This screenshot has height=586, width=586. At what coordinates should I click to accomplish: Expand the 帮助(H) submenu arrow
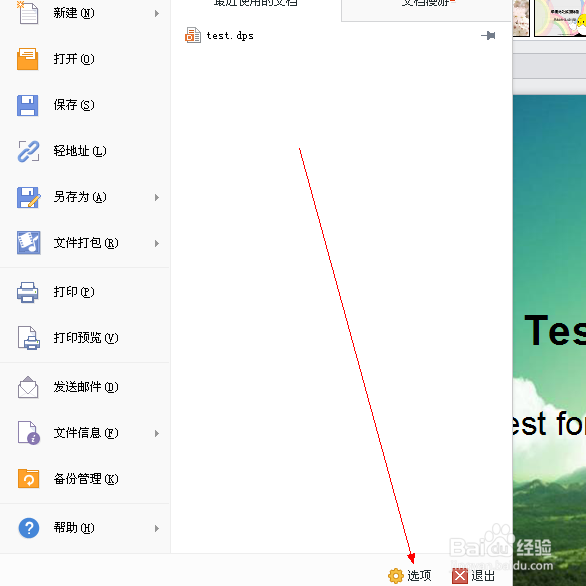click(x=157, y=528)
